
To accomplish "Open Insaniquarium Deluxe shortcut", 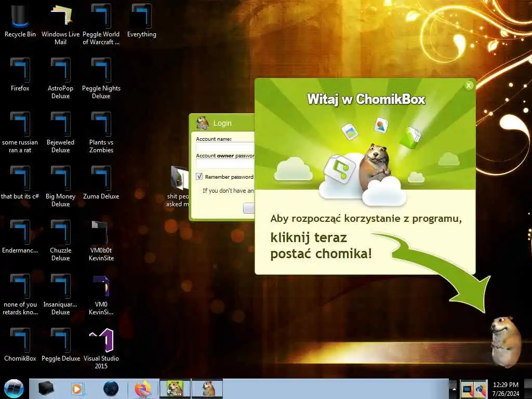I will click(60, 295).
